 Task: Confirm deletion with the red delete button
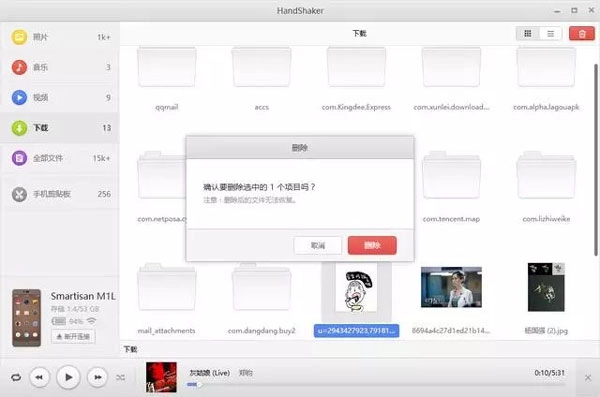[372, 245]
